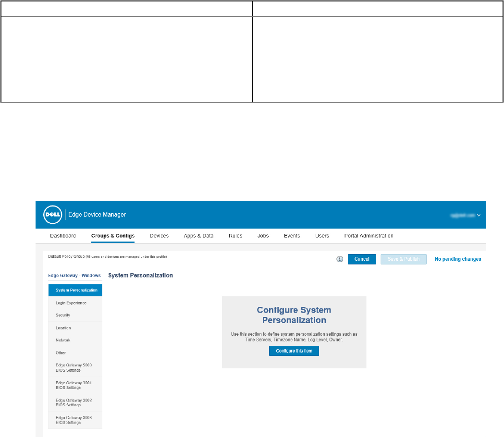Click the Edge Device Manager title

click(97, 215)
